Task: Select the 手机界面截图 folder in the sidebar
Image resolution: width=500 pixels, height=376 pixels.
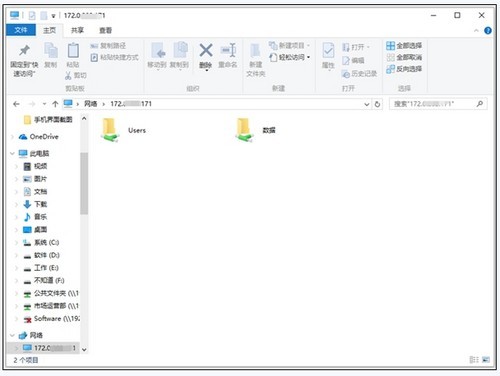Action: click(48, 119)
